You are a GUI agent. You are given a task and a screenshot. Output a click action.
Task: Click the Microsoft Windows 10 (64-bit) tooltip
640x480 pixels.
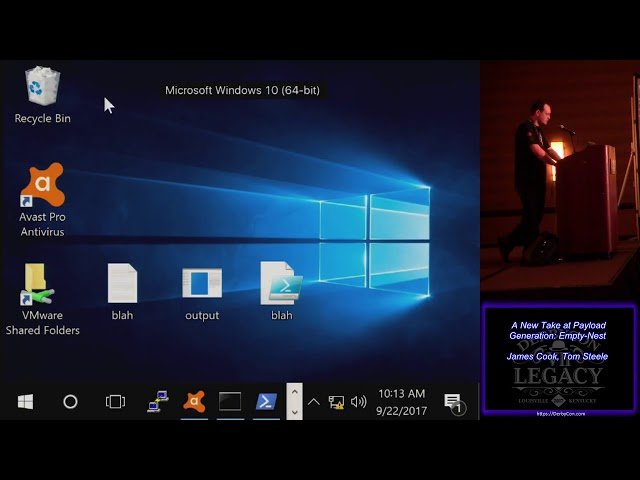click(242, 90)
